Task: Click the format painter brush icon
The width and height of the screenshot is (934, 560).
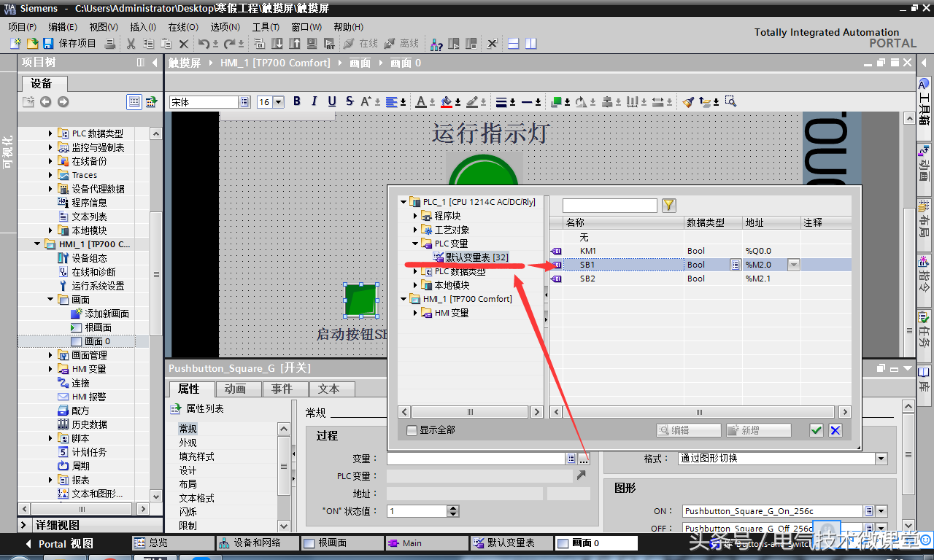Action: (688, 101)
